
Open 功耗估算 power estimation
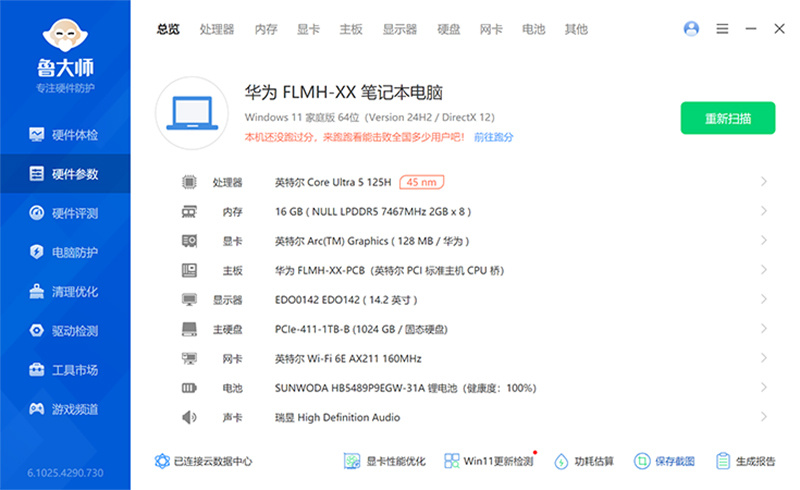pyautogui.click(x=584, y=461)
